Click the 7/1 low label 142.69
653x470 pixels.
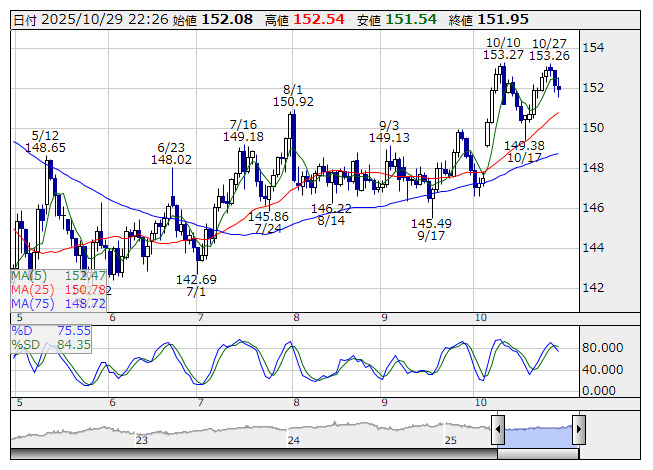(196, 280)
